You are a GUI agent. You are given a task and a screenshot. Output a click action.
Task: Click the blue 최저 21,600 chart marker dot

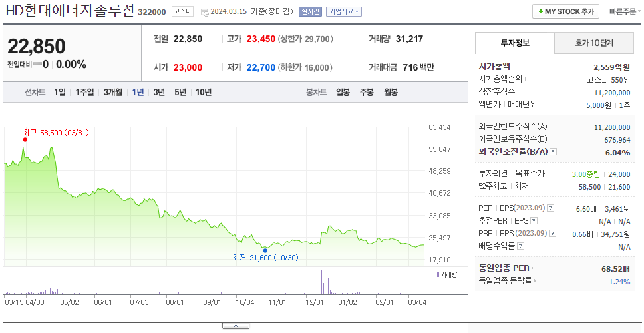[x=265, y=250]
